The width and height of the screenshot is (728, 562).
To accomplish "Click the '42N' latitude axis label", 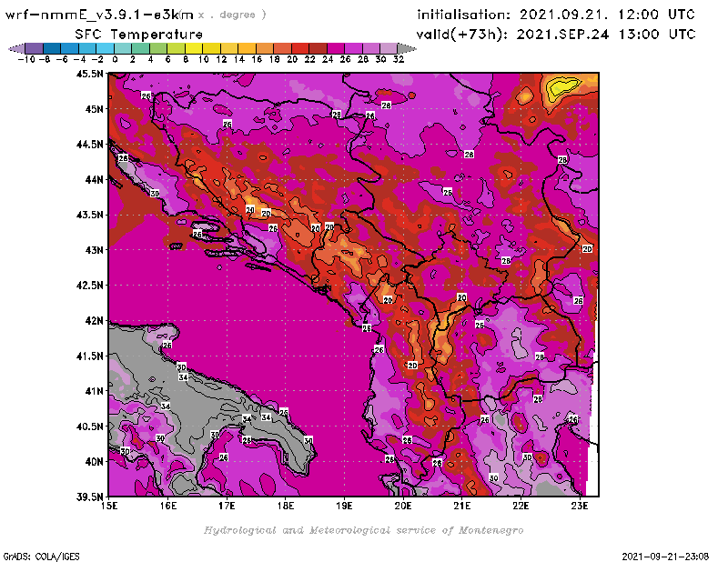I will (x=94, y=321).
